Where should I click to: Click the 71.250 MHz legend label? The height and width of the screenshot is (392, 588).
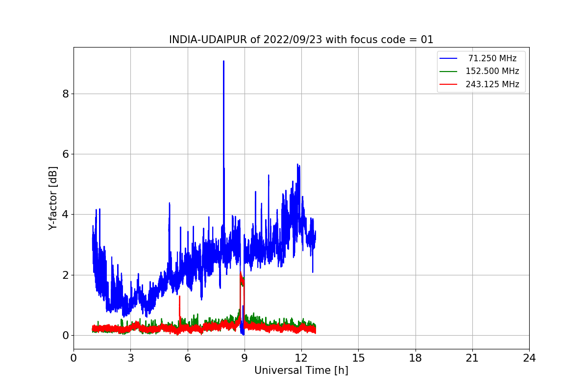click(492, 58)
